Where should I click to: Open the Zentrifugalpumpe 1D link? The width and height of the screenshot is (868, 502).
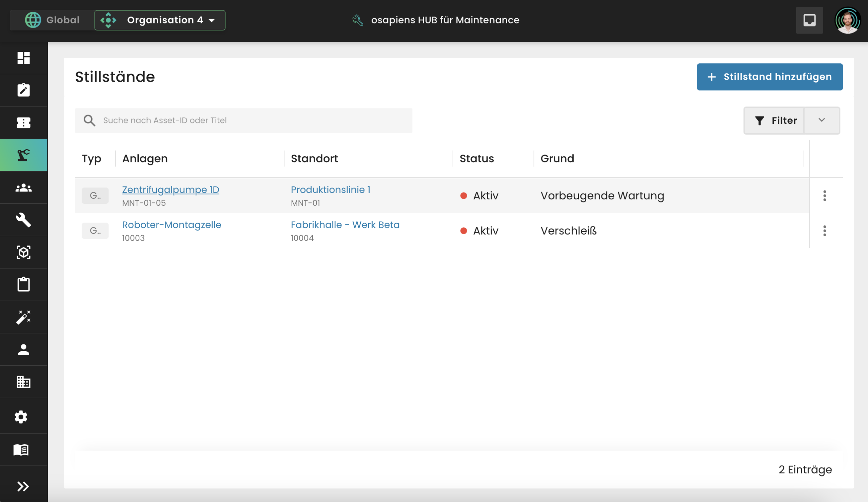tap(171, 190)
